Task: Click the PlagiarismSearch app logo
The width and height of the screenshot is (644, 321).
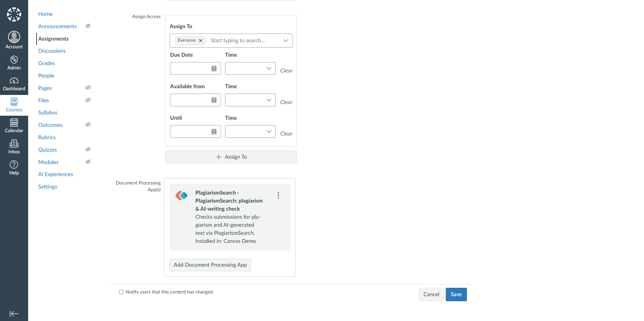Action: click(182, 195)
